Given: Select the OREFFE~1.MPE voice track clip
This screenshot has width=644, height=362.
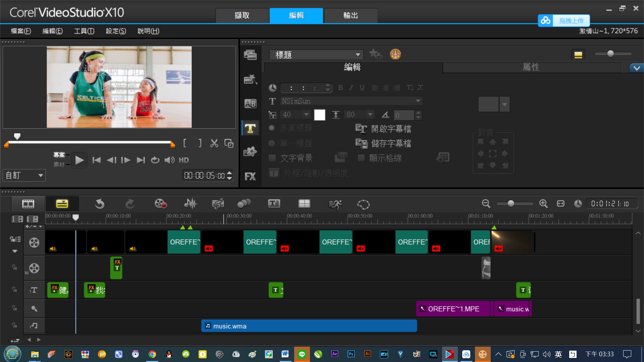Looking at the screenshot, I should pos(453,309).
